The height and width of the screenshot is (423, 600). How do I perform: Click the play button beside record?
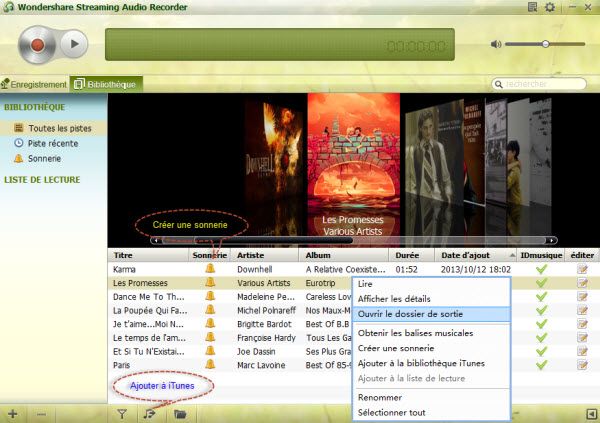74,44
